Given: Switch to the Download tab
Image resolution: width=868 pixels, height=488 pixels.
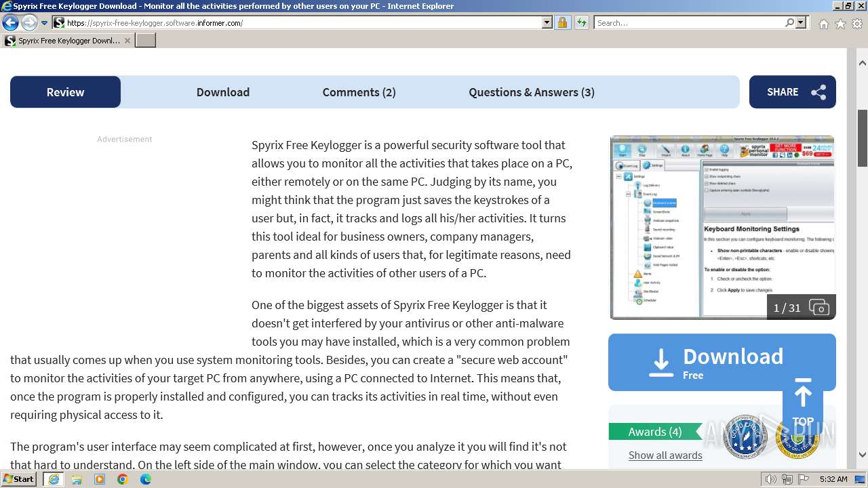Looking at the screenshot, I should [x=223, y=92].
